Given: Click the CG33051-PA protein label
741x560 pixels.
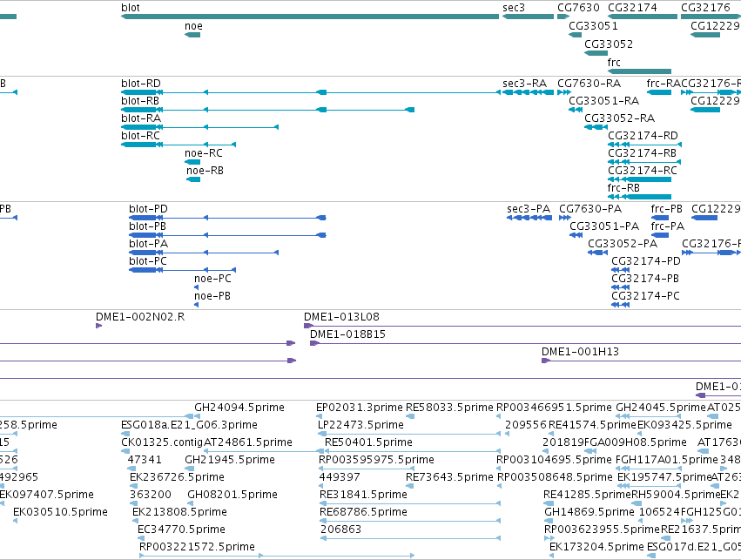Looking at the screenshot, I should tap(604, 226).
